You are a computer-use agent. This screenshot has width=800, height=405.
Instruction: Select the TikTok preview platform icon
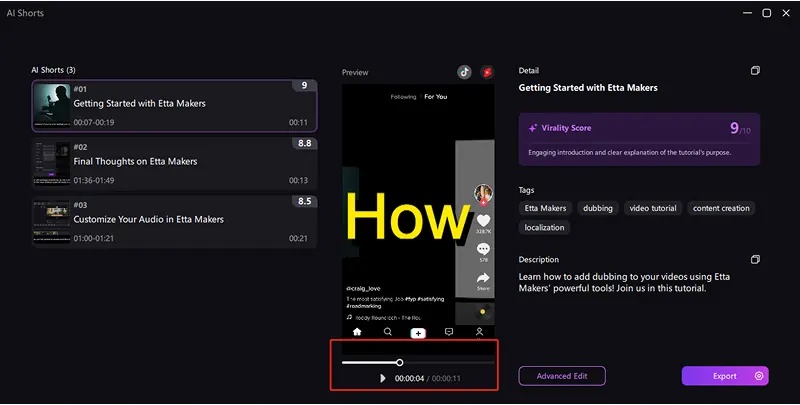[464, 72]
